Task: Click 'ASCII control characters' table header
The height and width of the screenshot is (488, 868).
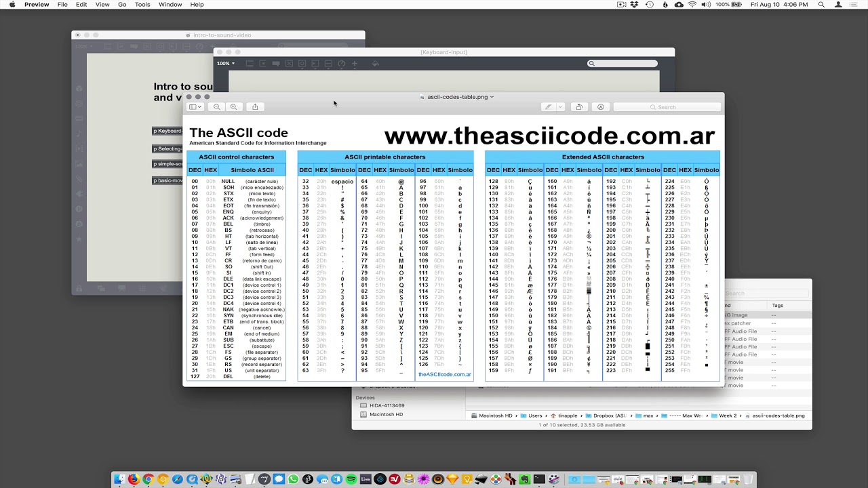Action: (x=236, y=157)
